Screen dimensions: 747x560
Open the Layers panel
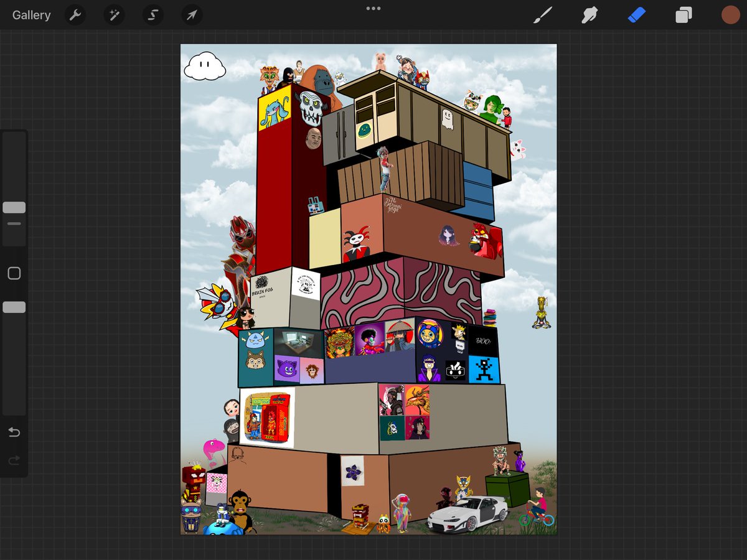[684, 15]
